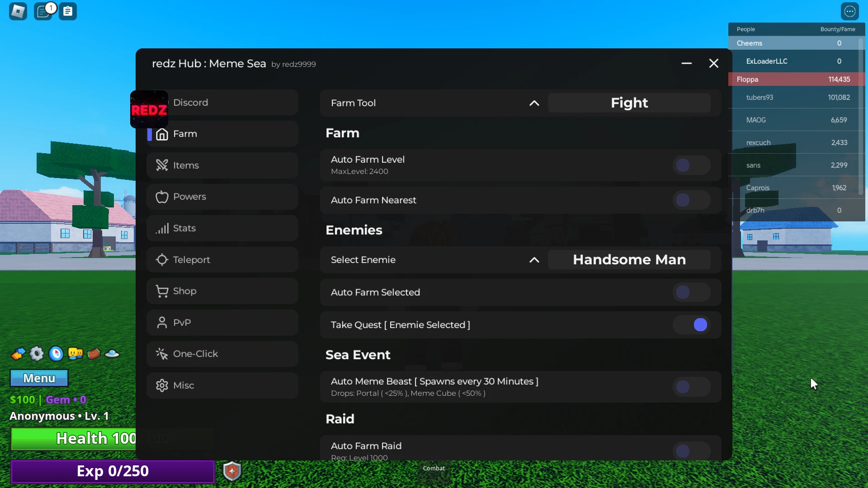868x488 pixels.
Task: Enable Auto Farm Level toggle
Action: [x=691, y=165]
